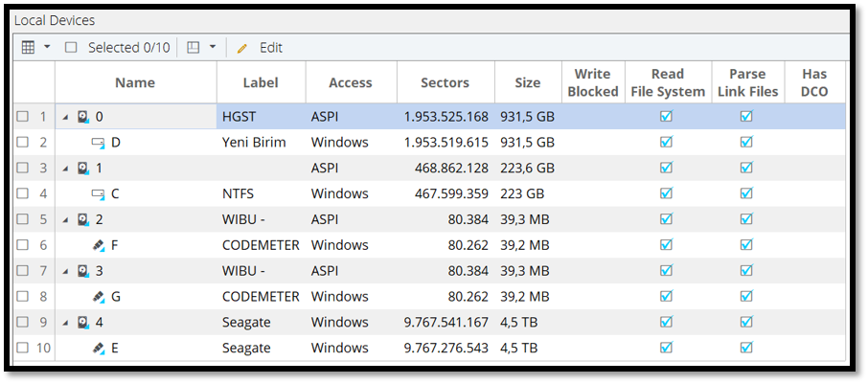Click the volume icon for drive D

click(98, 143)
